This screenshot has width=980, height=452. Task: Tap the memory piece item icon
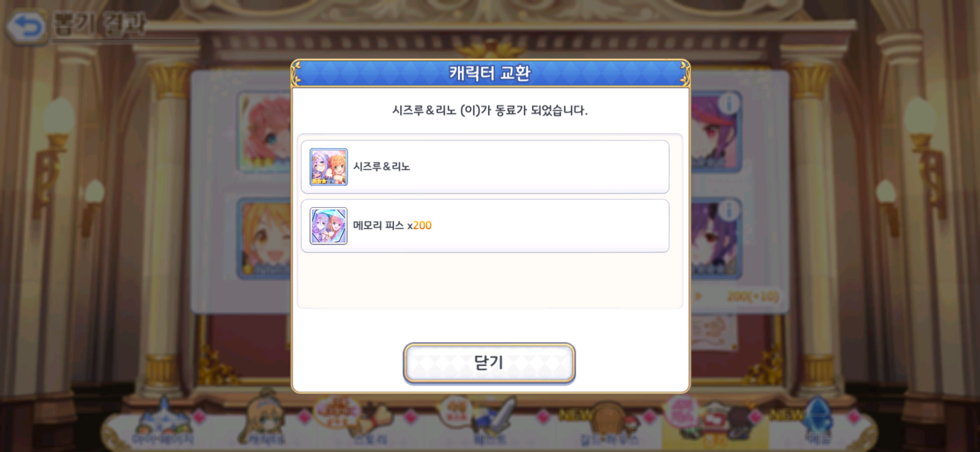point(329,226)
